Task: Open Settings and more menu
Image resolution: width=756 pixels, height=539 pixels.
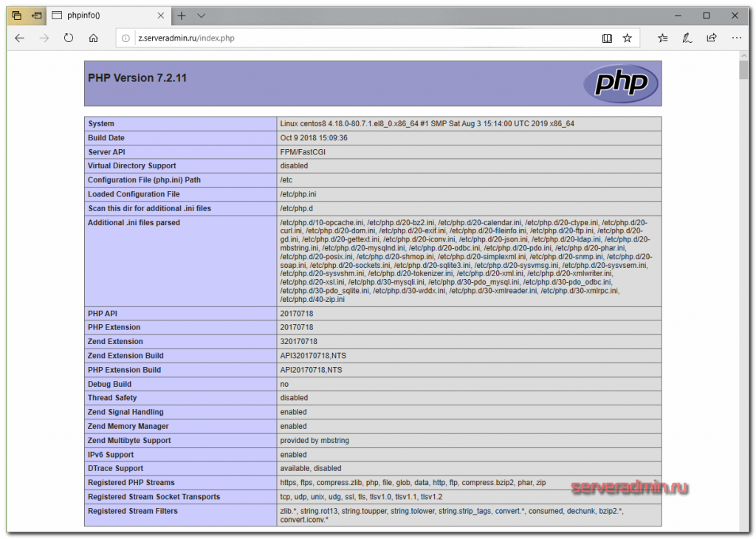Action: (736, 38)
